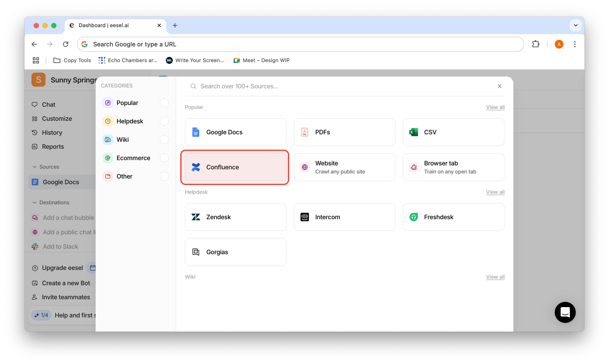Image resolution: width=609 pixels, height=364 pixels.
Task: Open the Chrome apps grid icon
Action: click(x=36, y=60)
